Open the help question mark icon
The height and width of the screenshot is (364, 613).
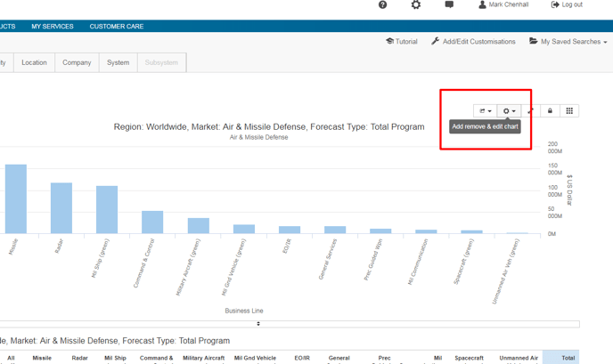[383, 4]
